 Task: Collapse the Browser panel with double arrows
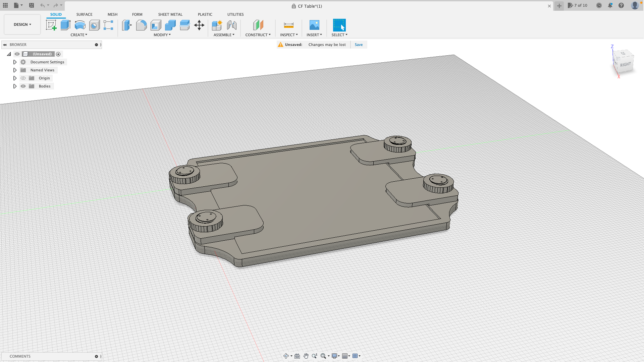pyautogui.click(x=5, y=45)
